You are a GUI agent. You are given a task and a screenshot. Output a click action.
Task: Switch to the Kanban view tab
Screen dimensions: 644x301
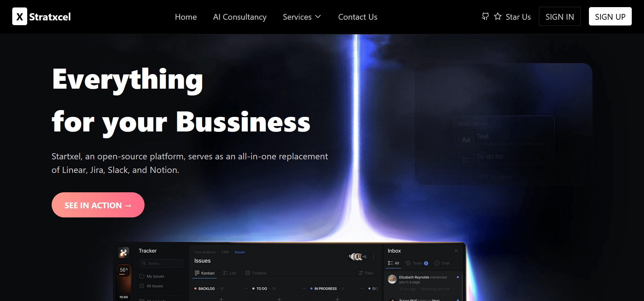click(205, 273)
